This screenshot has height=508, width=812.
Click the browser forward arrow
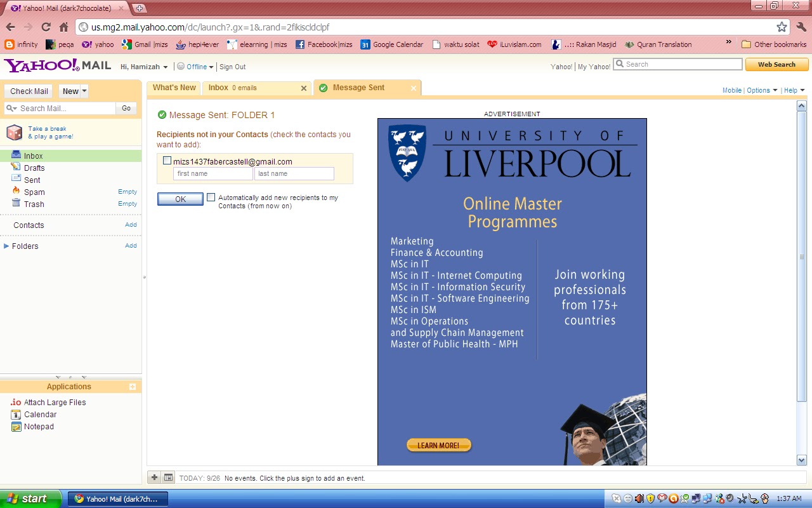click(x=28, y=27)
